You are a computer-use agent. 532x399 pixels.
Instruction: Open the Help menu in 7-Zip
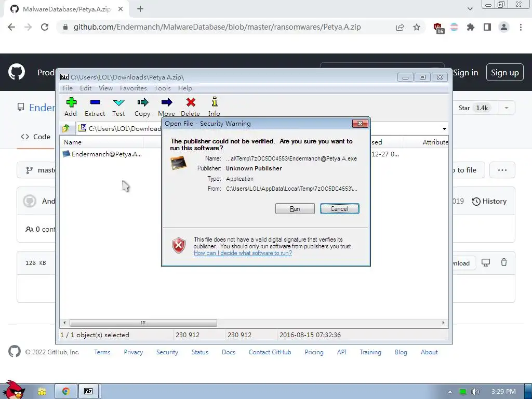coord(185,88)
